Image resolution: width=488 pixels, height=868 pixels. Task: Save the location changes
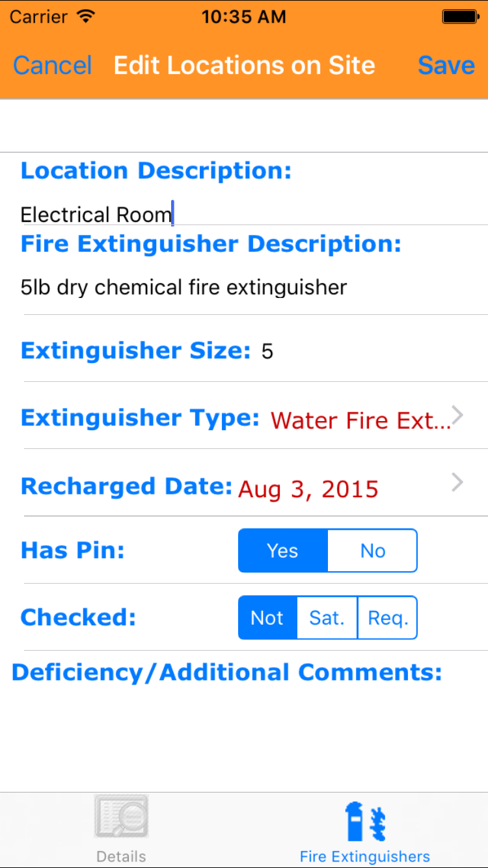tap(446, 66)
